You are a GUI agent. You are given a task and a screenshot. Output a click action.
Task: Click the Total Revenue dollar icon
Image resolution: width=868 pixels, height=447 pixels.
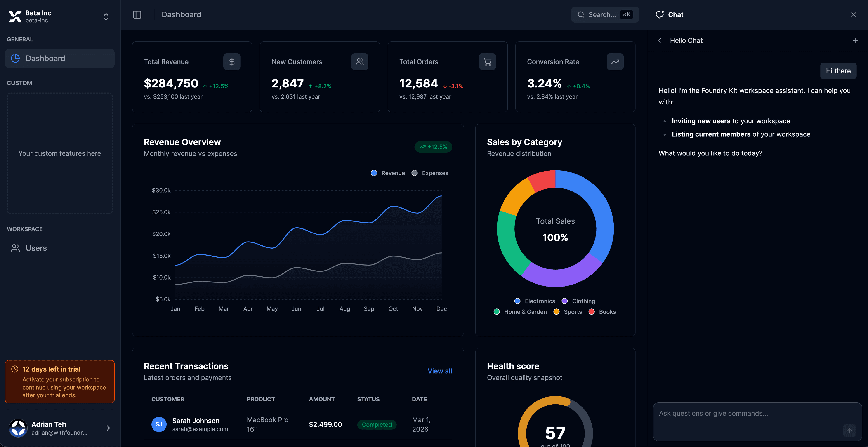click(x=232, y=62)
